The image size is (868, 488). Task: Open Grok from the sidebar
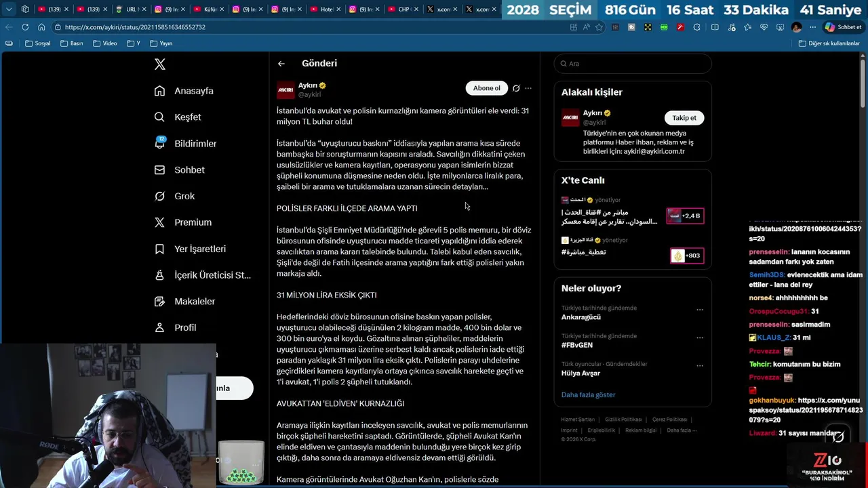174,196
